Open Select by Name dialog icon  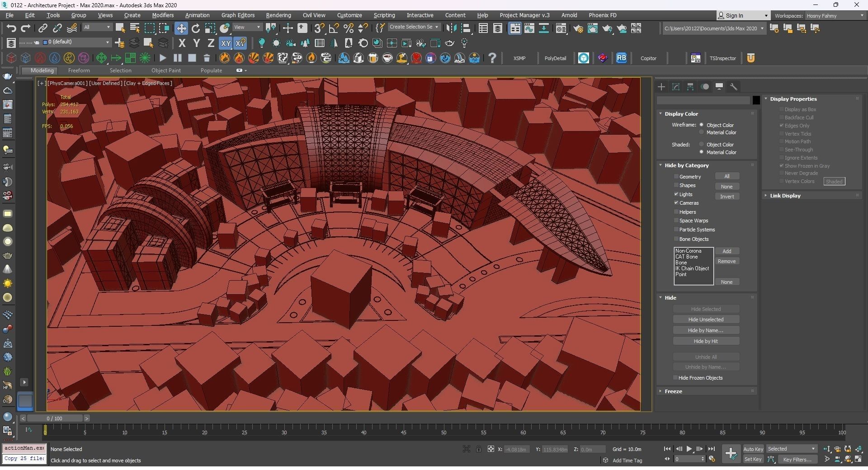coord(135,28)
